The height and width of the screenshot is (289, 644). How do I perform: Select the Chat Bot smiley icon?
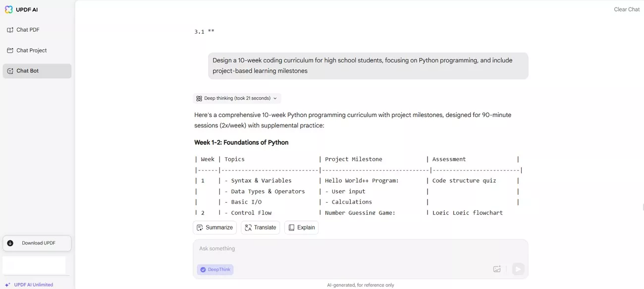[x=10, y=70]
